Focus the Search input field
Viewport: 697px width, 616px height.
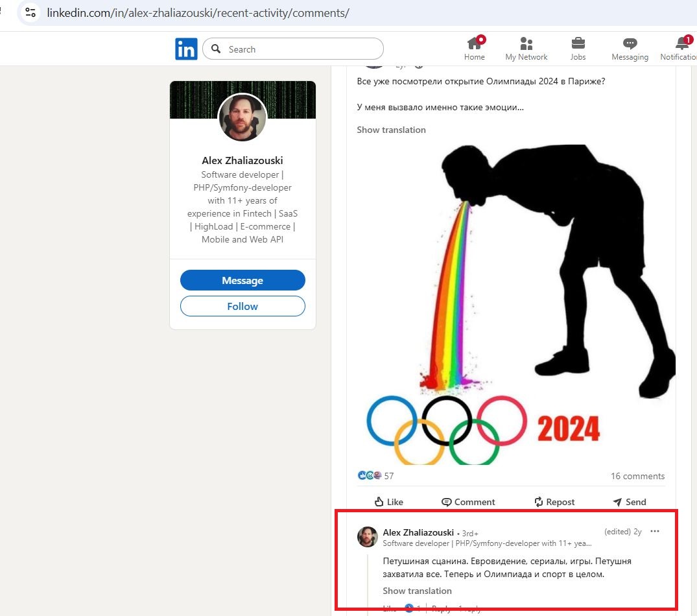293,49
